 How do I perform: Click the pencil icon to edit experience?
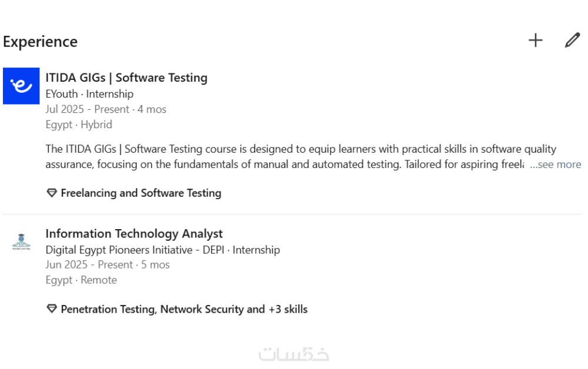(x=572, y=41)
